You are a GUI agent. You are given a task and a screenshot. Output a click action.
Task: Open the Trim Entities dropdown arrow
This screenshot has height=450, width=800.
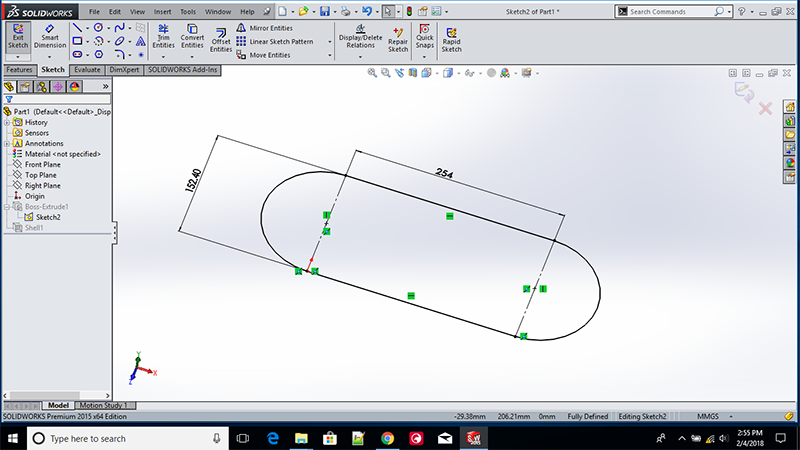point(163,57)
